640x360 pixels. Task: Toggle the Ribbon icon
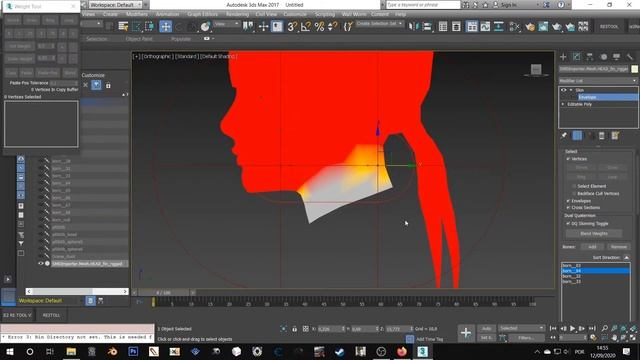[x=472, y=27]
